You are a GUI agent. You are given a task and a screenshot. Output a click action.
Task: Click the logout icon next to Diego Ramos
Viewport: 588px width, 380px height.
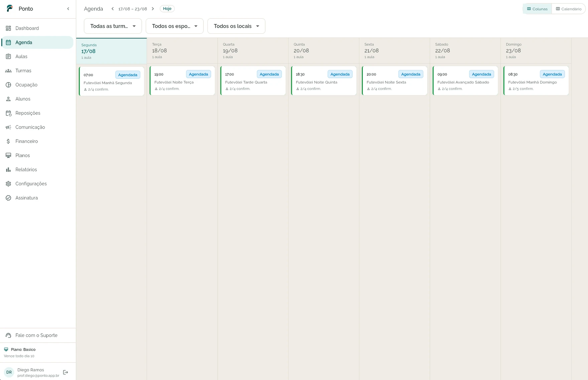65,372
